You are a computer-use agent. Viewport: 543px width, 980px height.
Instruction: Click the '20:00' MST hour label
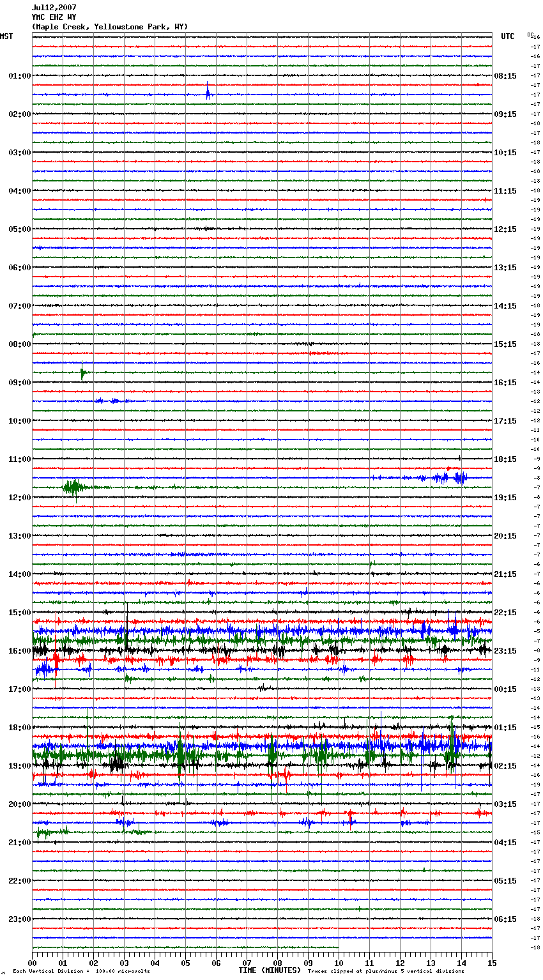pyautogui.click(x=19, y=804)
